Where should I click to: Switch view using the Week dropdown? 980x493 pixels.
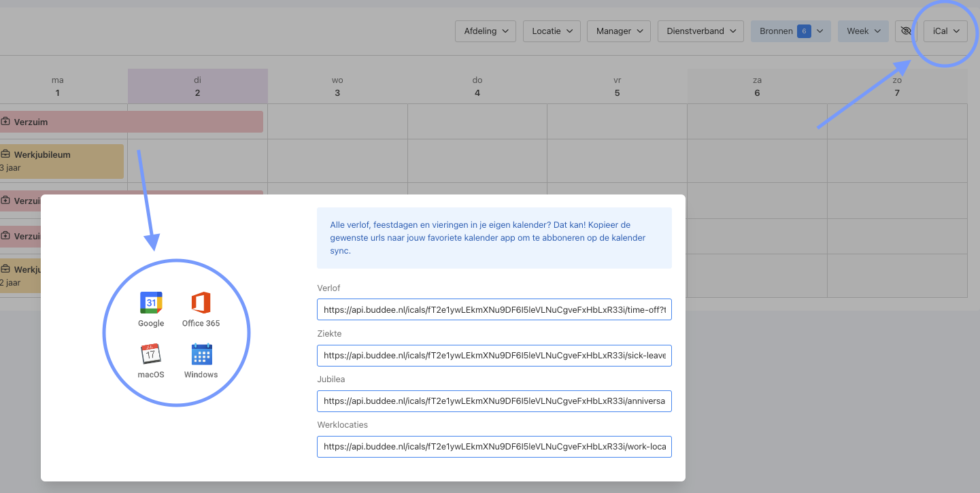863,31
